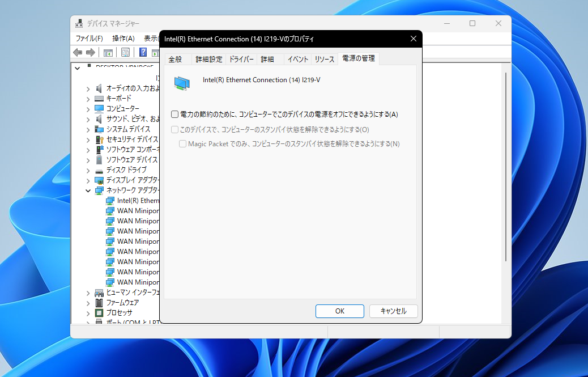The width and height of the screenshot is (588, 377).
Task: Close the Intel Ethernet properties dialog
Action: tap(414, 39)
